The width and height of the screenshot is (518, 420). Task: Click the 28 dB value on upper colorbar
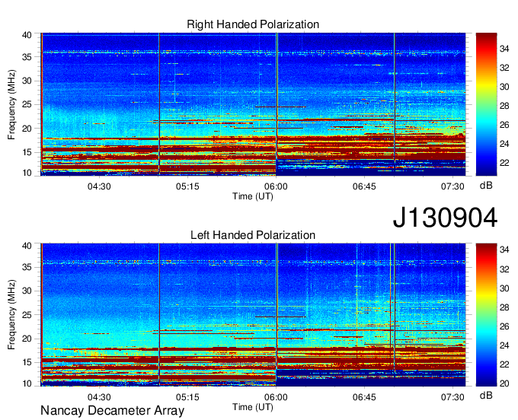pyautogui.click(x=504, y=106)
